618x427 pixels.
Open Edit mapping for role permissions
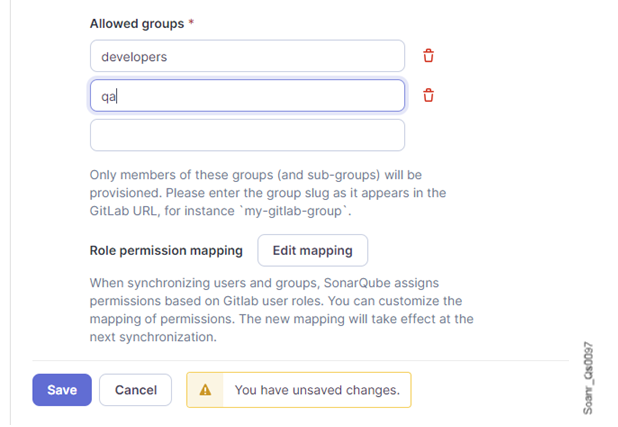click(x=312, y=250)
